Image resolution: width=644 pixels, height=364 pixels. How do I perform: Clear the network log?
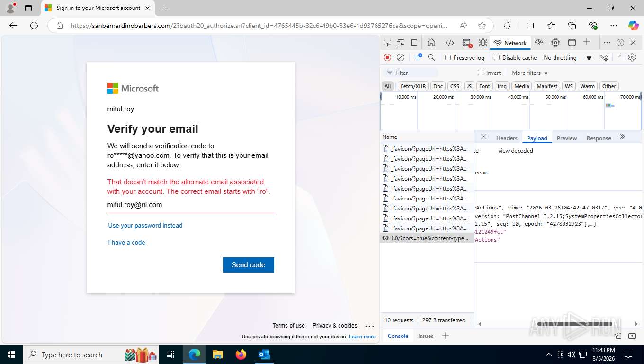pyautogui.click(x=401, y=57)
